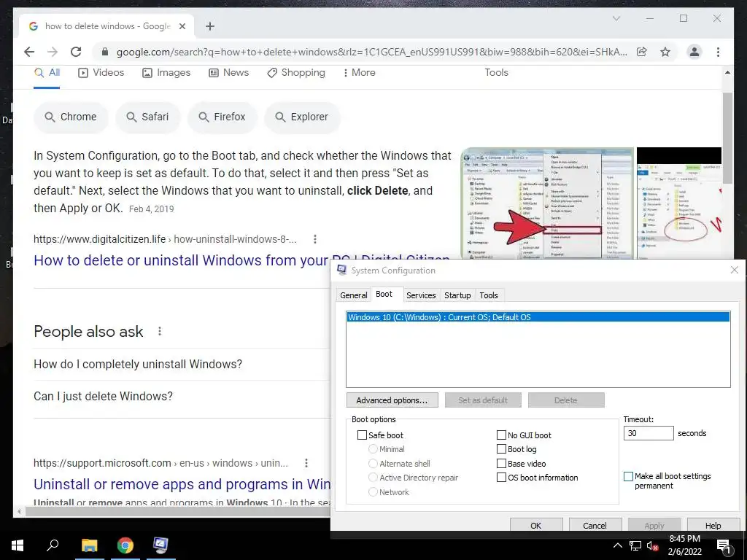Viewport: 747px width, 560px height.
Task: Click the System Configuration title icon
Action: click(341, 270)
